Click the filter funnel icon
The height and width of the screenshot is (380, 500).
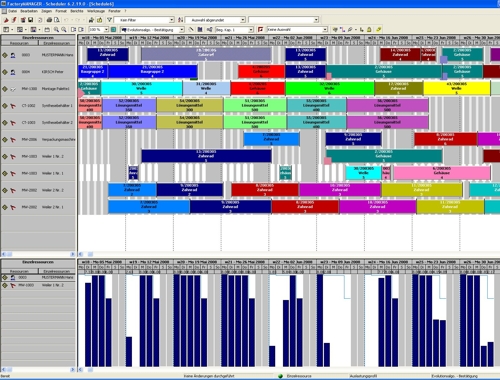point(109,20)
